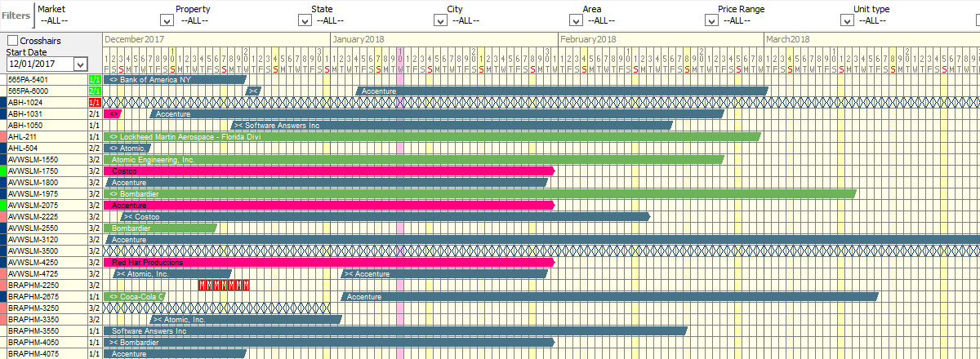The image size is (980, 359).
Task: Click the Start Date field showing 12/01/2017
Action: (x=40, y=64)
